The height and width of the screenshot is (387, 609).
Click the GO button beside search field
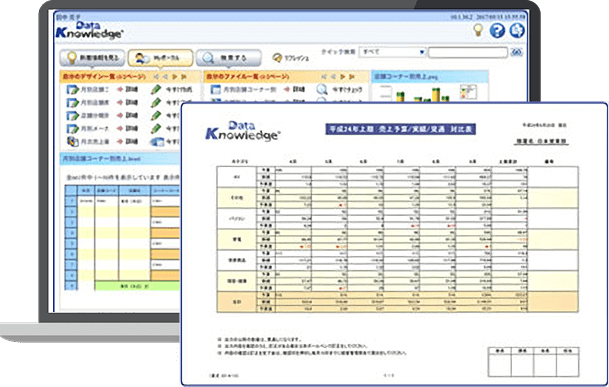pyautogui.click(x=517, y=52)
